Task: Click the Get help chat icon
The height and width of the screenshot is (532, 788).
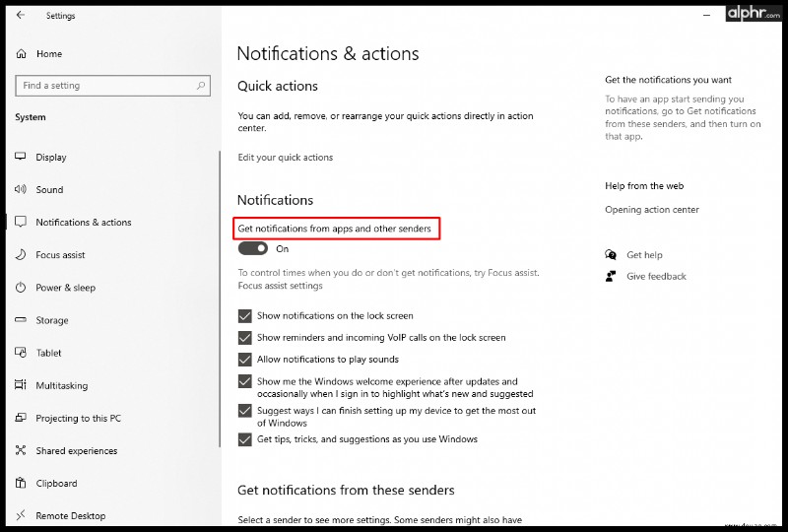Action: coord(611,254)
